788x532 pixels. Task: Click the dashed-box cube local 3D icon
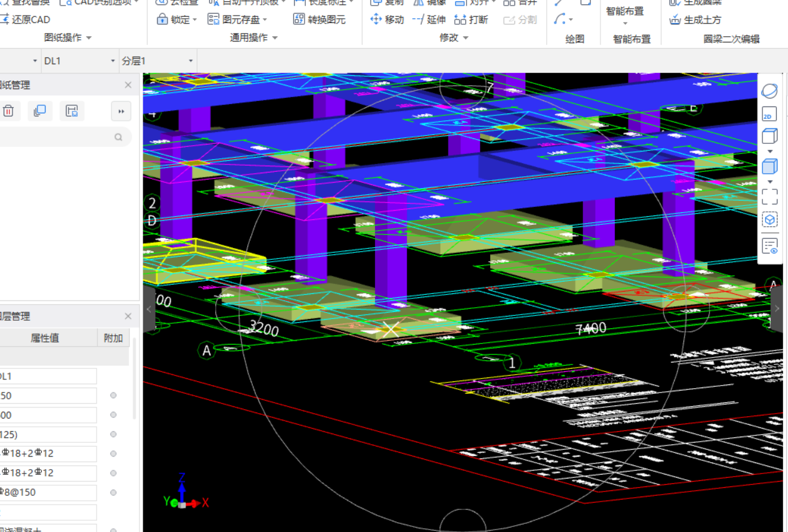(769, 220)
